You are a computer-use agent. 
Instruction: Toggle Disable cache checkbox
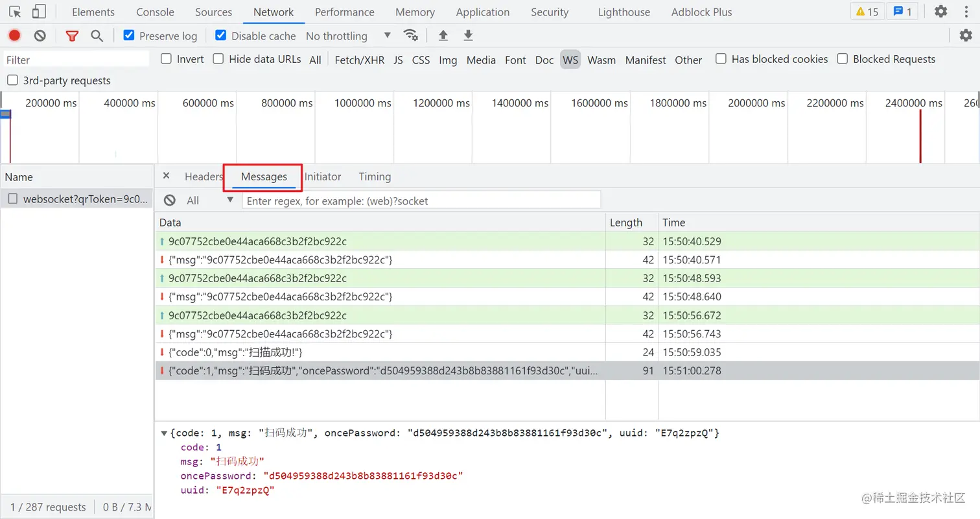click(221, 36)
